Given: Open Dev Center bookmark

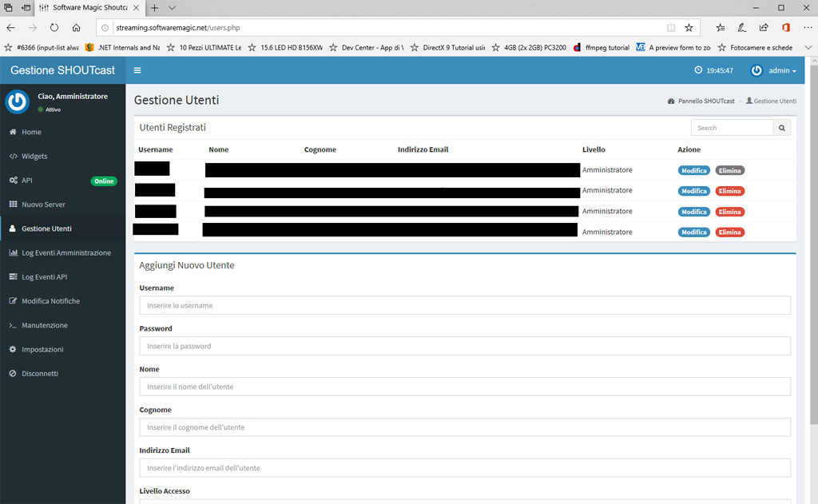Looking at the screenshot, I should (x=367, y=47).
